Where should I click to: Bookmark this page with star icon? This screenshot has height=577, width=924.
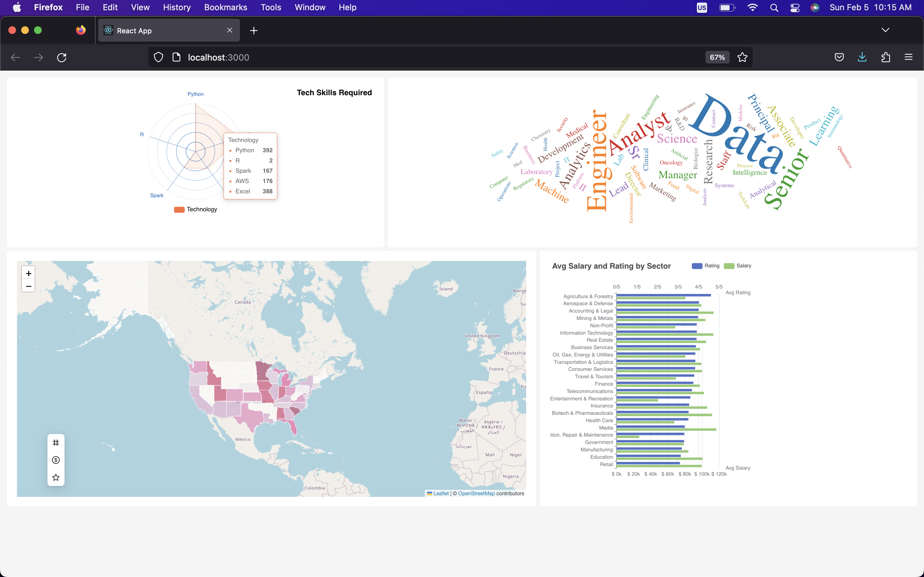click(742, 57)
